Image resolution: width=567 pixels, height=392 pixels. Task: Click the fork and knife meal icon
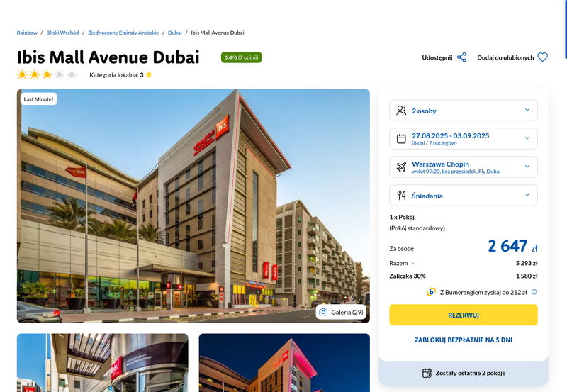pyautogui.click(x=401, y=195)
